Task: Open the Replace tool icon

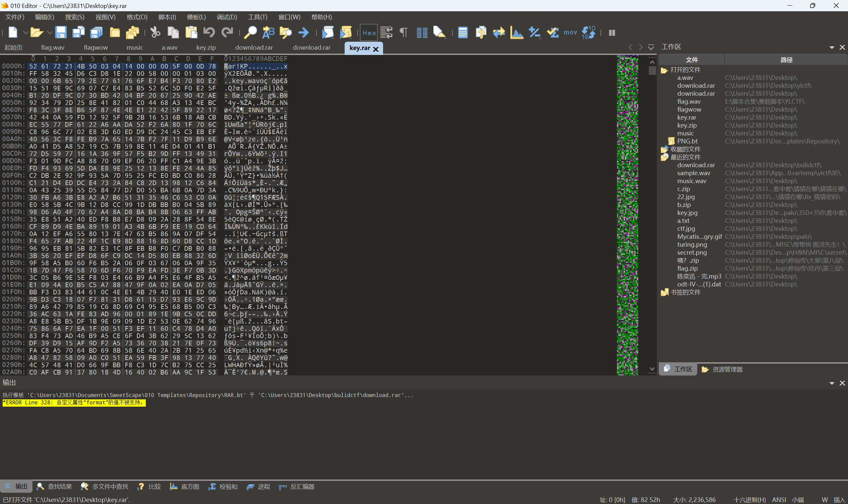Action: [x=268, y=32]
